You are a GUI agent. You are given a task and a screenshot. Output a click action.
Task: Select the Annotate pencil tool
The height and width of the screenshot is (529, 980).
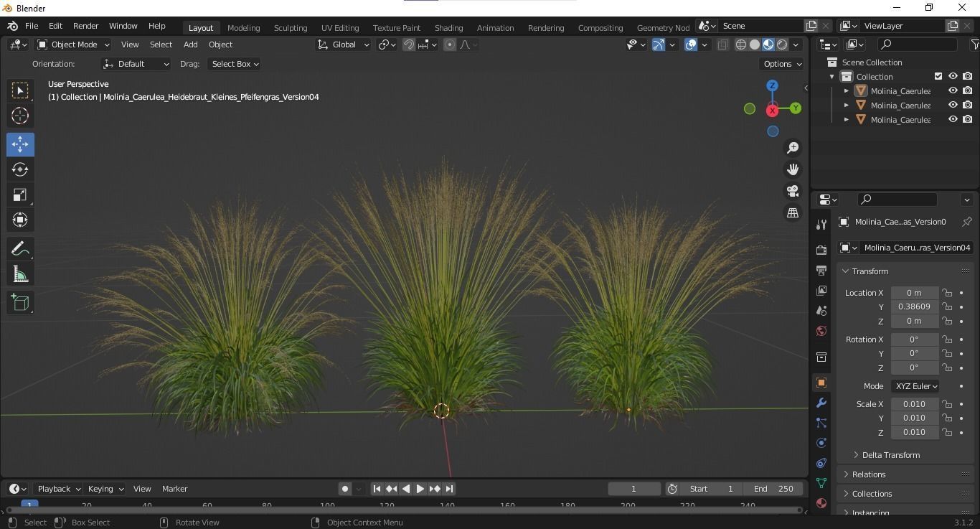20,249
